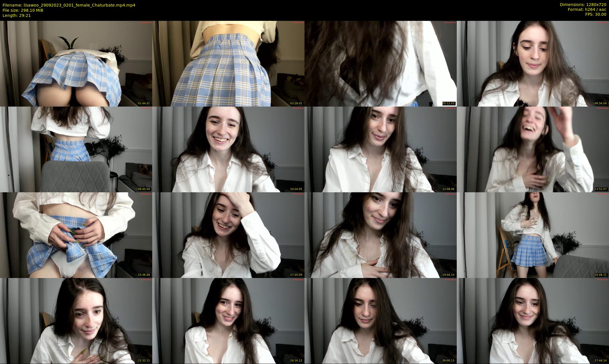Click the File size 298.10 MiB text
The height and width of the screenshot is (364, 609).
tap(23, 10)
